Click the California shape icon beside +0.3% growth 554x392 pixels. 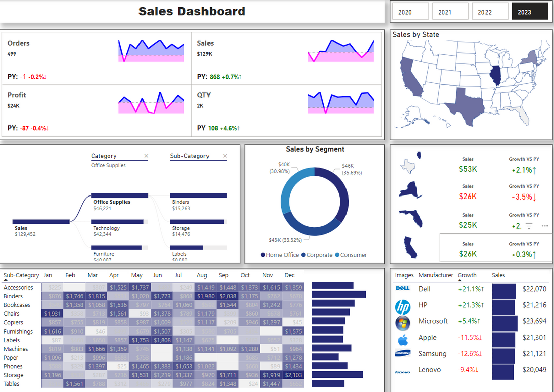tap(410, 247)
